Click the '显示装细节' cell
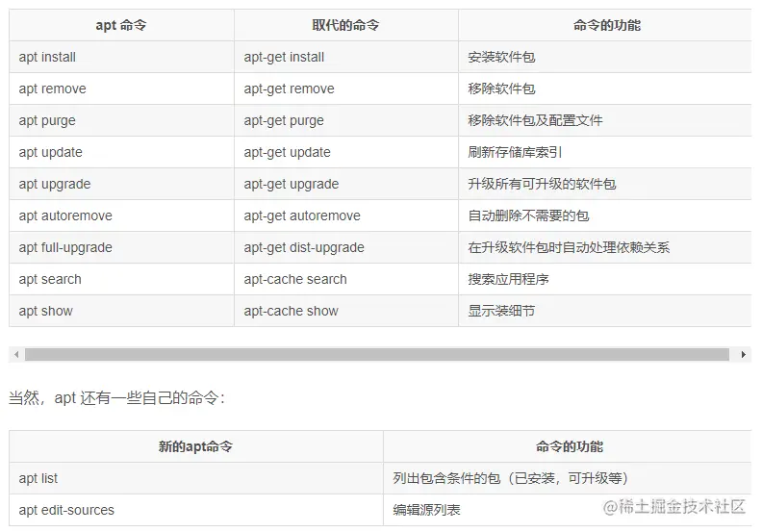Image resolution: width=762 pixels, height=532 pixels. tap(605, 311)
